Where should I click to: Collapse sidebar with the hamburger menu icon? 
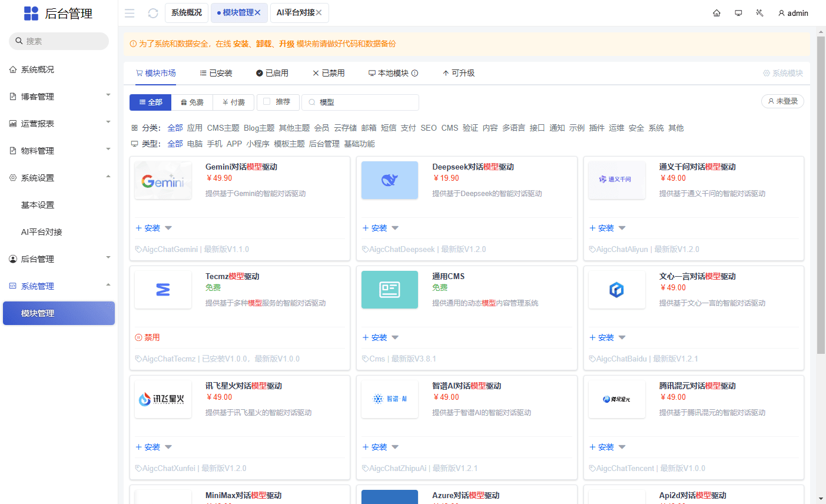point(130,13)
